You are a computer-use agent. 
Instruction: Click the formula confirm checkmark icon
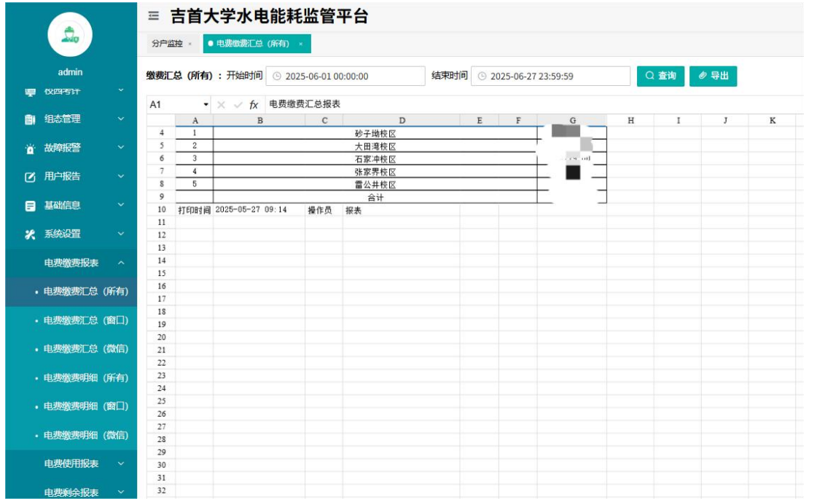click(x=238, y=105)
